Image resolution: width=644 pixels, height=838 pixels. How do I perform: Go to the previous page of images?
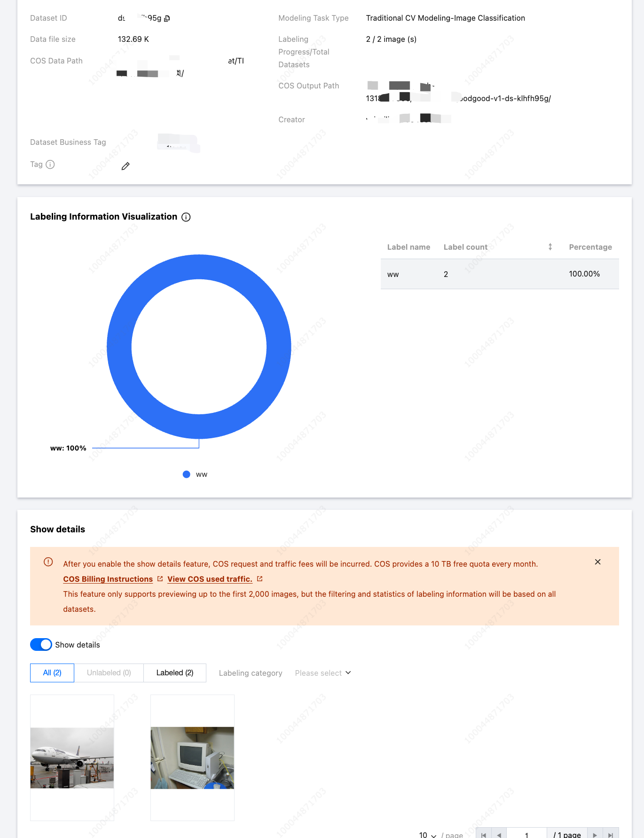click(499, 835)
